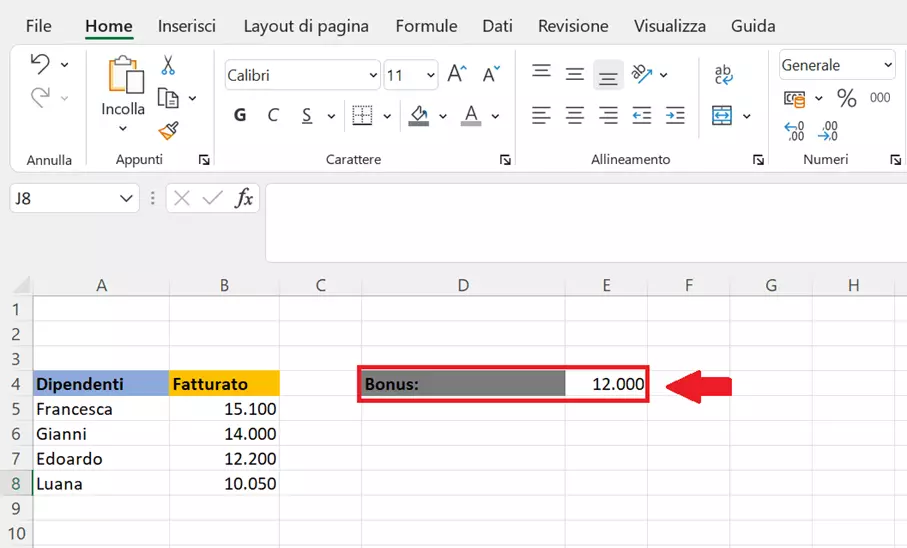Select column D header
Screen dimensions: 907x548
[463, 285]
